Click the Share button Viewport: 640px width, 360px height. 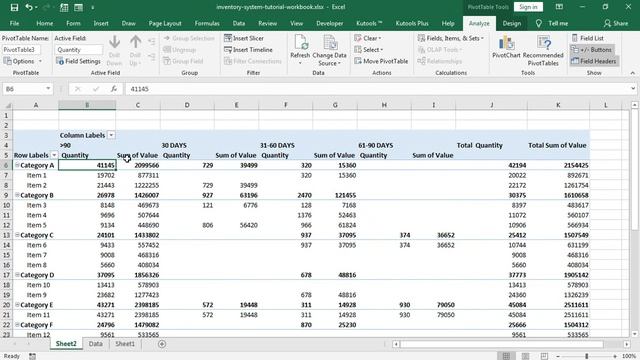coord(616,24)
